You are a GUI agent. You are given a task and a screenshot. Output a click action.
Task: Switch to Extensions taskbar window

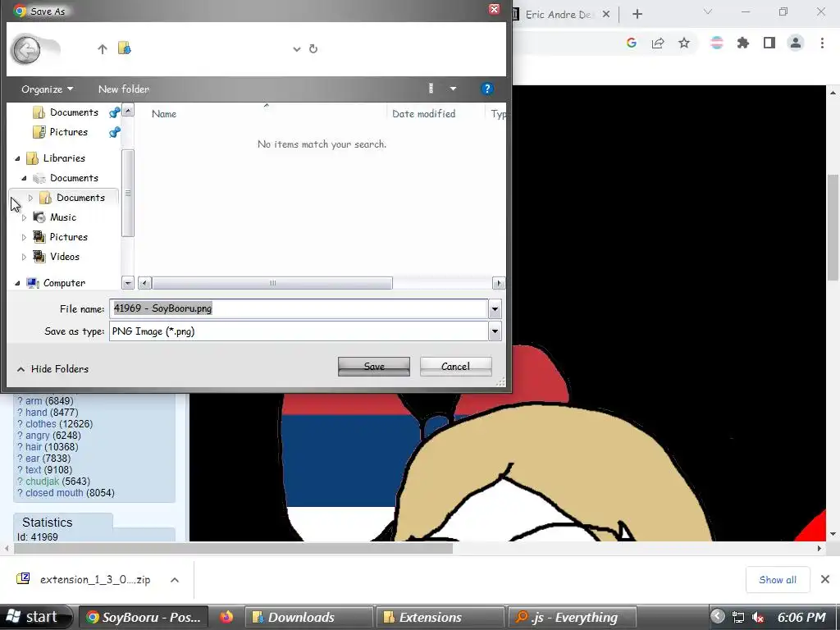click(440, 617)
